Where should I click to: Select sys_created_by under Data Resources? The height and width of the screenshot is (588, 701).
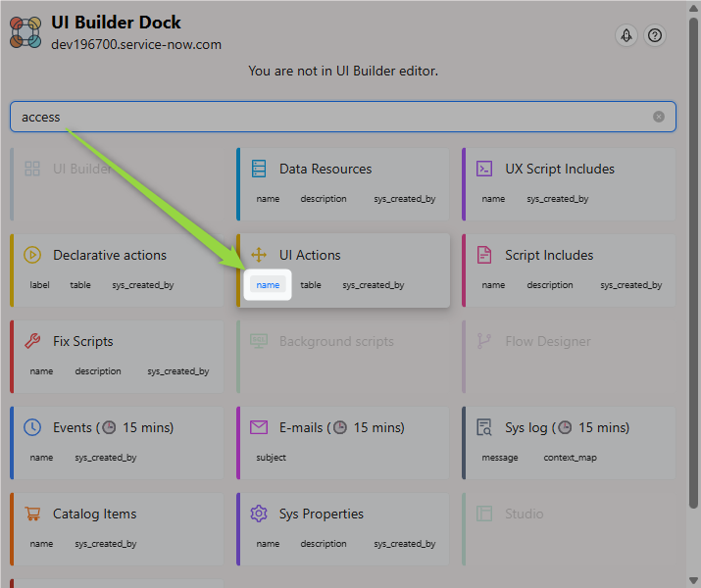click(x=404, y=199)
